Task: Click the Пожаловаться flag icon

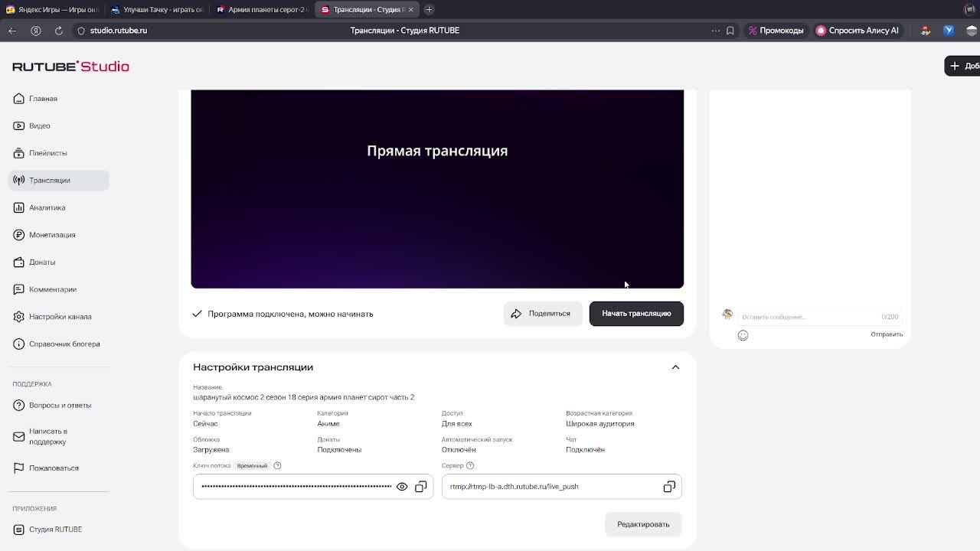Action: [x=19, y=468]
